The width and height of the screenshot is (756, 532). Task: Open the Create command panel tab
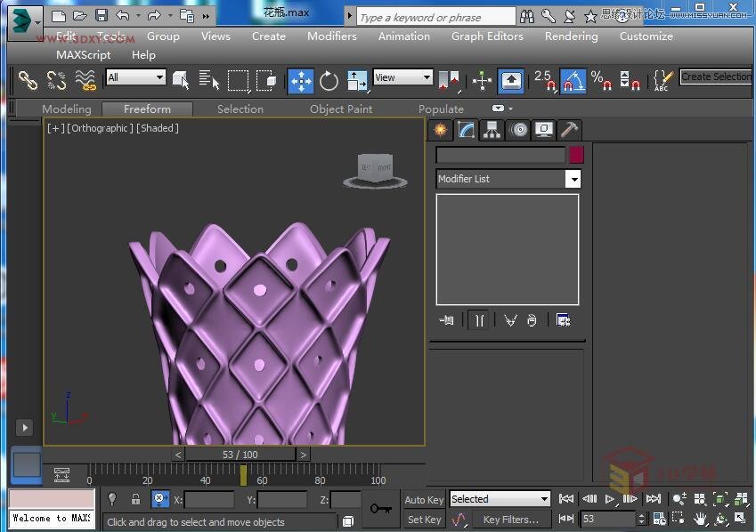[x=440, y=130]
